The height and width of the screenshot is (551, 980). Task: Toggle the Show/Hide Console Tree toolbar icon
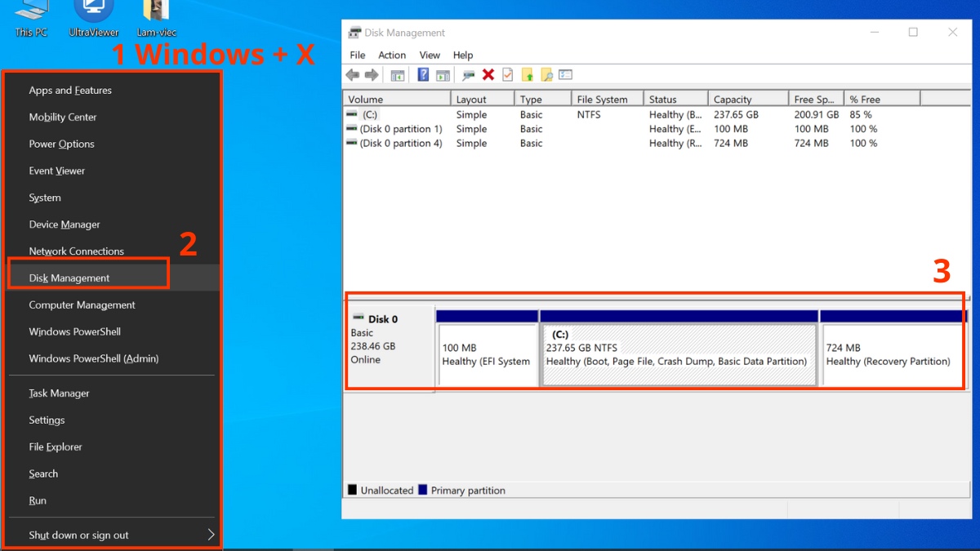(398, 75)
